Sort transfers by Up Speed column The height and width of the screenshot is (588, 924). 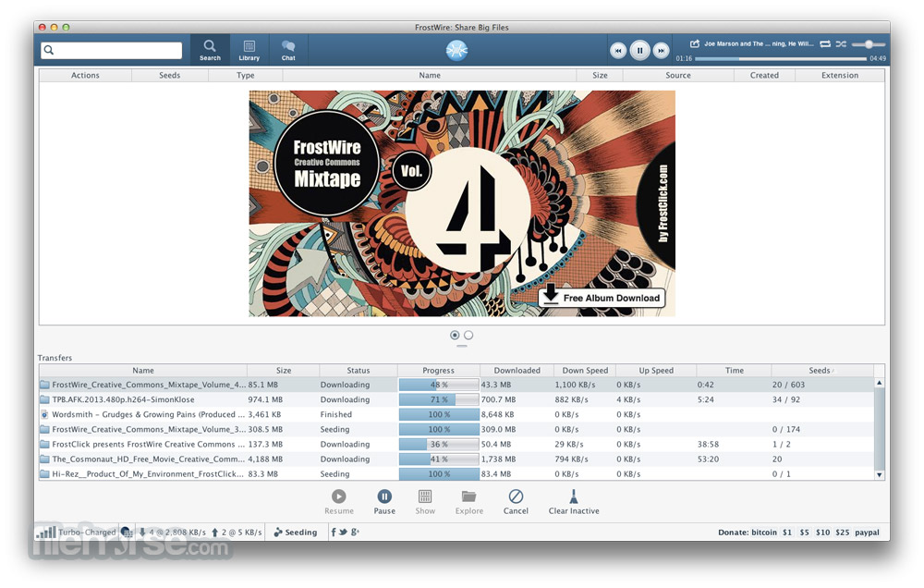pos(656,371)
